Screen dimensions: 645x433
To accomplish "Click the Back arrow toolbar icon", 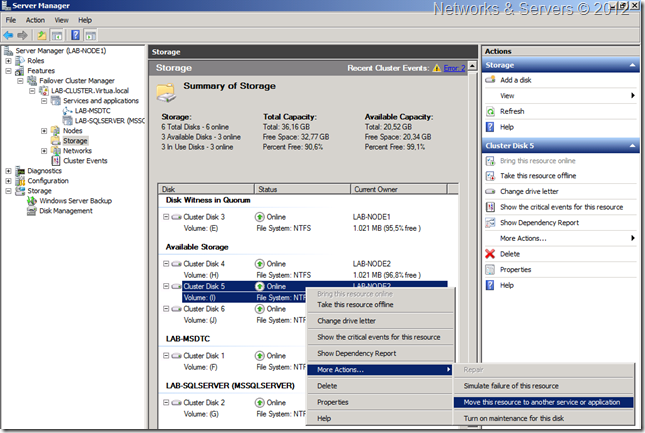I will coord(9,34).
